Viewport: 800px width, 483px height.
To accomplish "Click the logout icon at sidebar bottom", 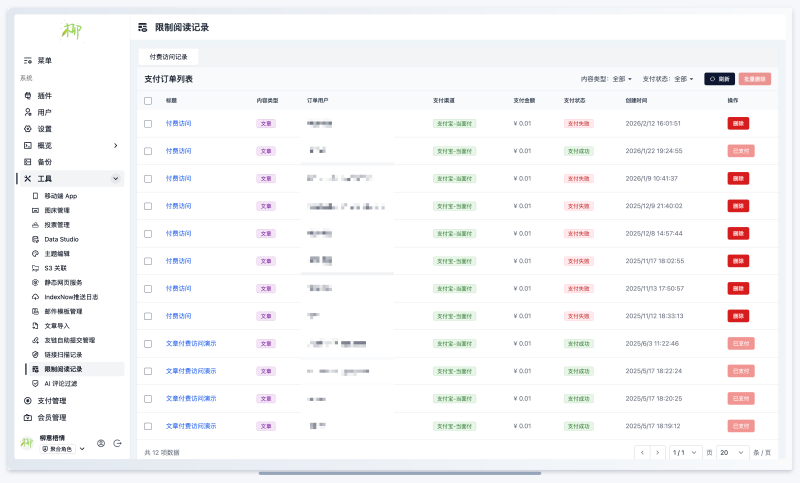I will [117, 444].
